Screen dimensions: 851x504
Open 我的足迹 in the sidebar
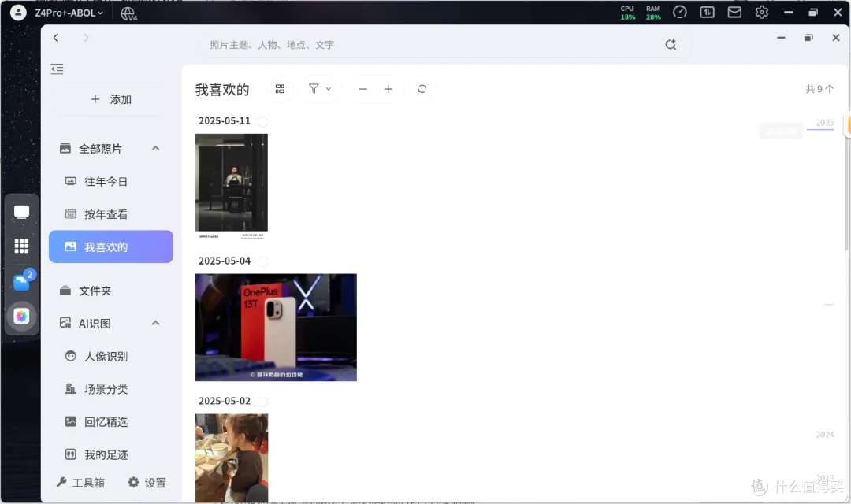pyautogui.click(x=106, y=454)
